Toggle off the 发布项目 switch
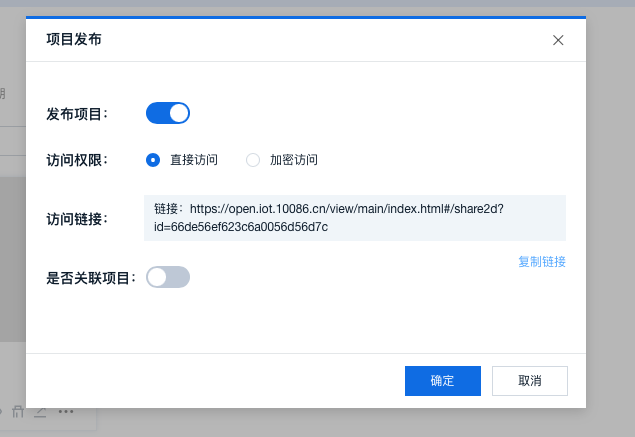Viewport: 635px width, 437px height. tap(168, 113)
